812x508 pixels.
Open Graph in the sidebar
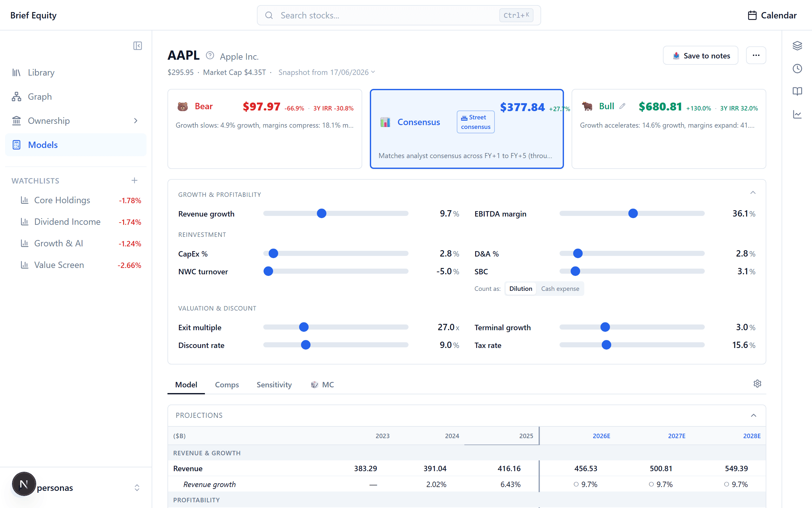tap(75, 97)
